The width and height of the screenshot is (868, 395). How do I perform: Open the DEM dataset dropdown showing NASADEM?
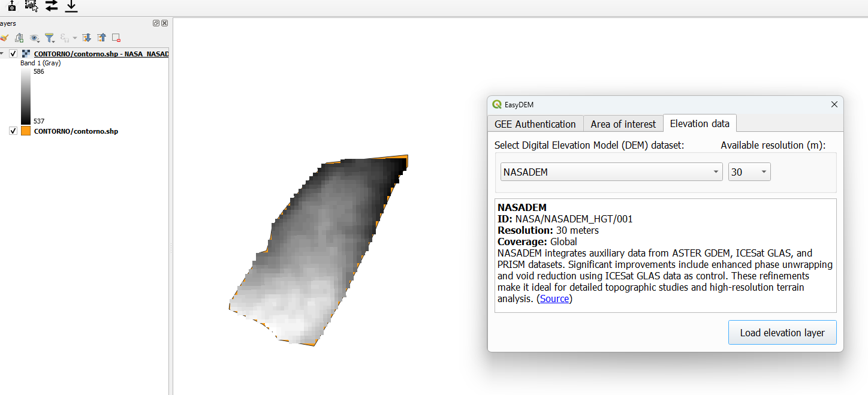coord(611,171)
